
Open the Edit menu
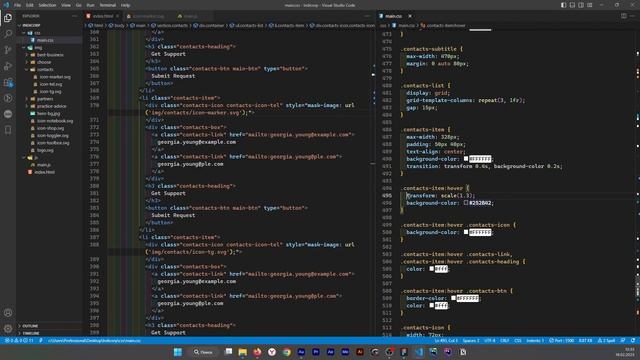(30, 5)
